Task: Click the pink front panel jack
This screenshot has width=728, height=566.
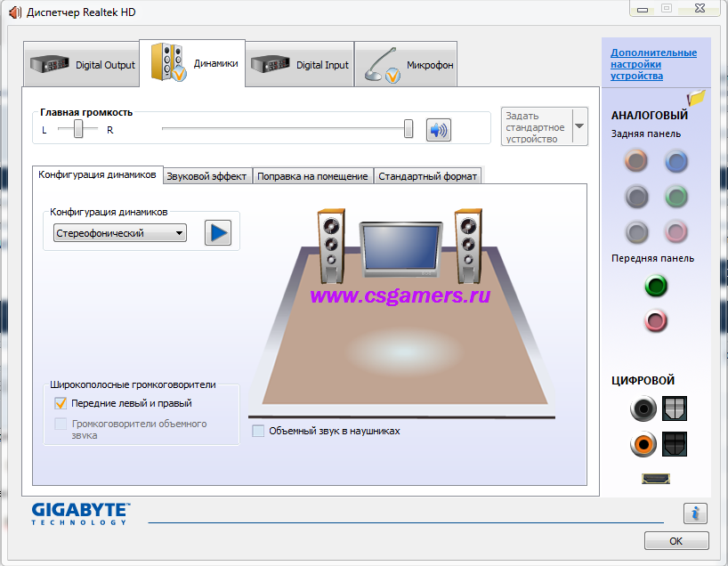Action: pyautogui.click(x=656, y=321)
